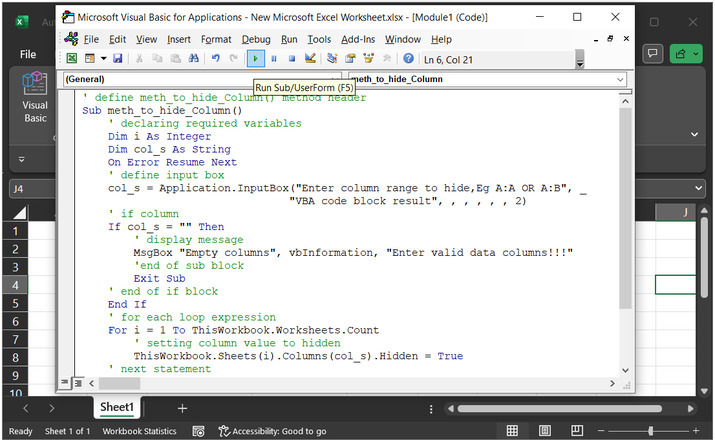Open the File menu in VBA editor

click(x=91, y=40)
